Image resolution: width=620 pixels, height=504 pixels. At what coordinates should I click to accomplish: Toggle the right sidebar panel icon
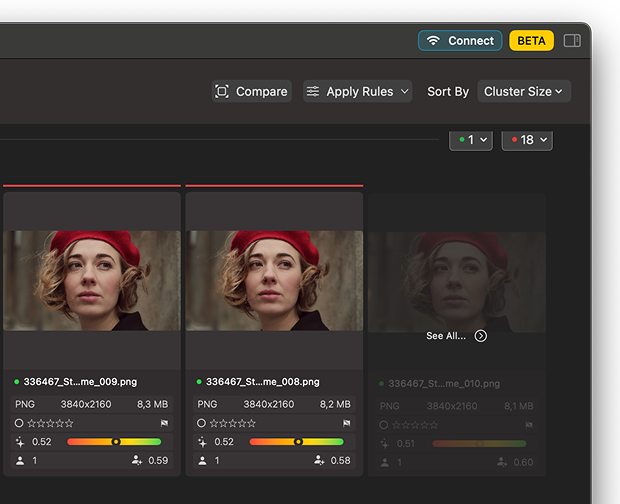click(x=572, y=41)
